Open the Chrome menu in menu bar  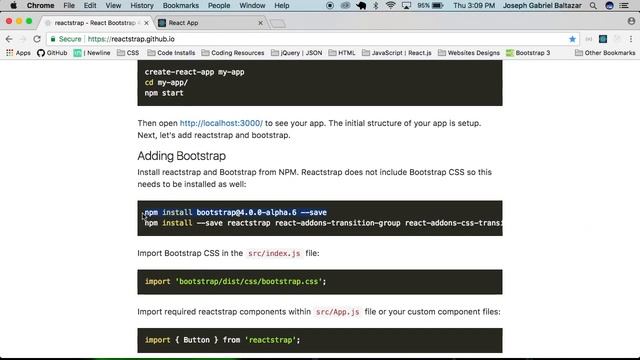(x=40, y=5)
